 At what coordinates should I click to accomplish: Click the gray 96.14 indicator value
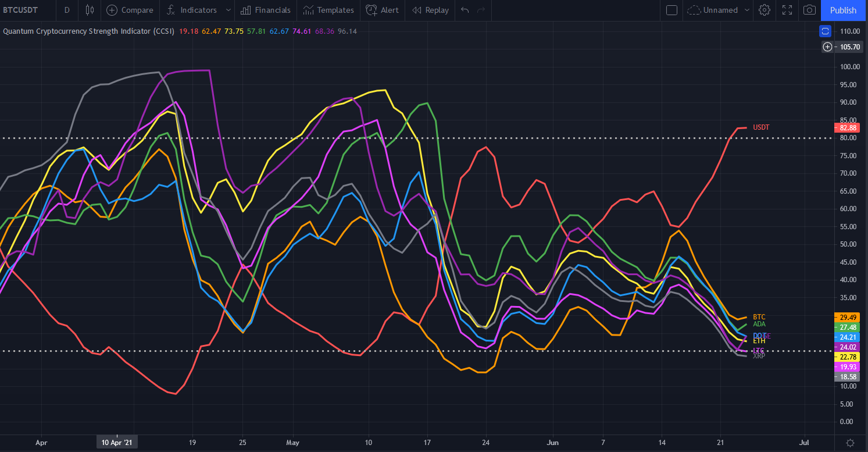(x=347, y=31)
